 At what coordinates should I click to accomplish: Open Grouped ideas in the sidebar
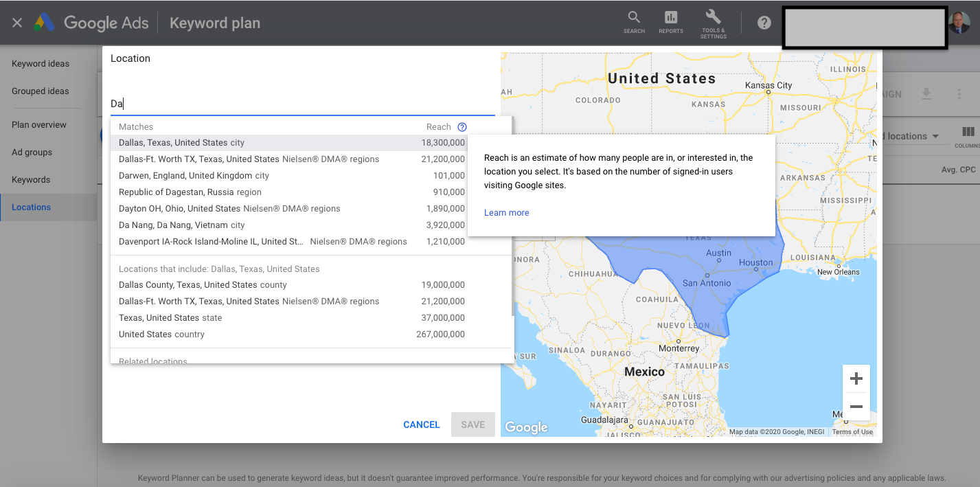pos(41,91)
